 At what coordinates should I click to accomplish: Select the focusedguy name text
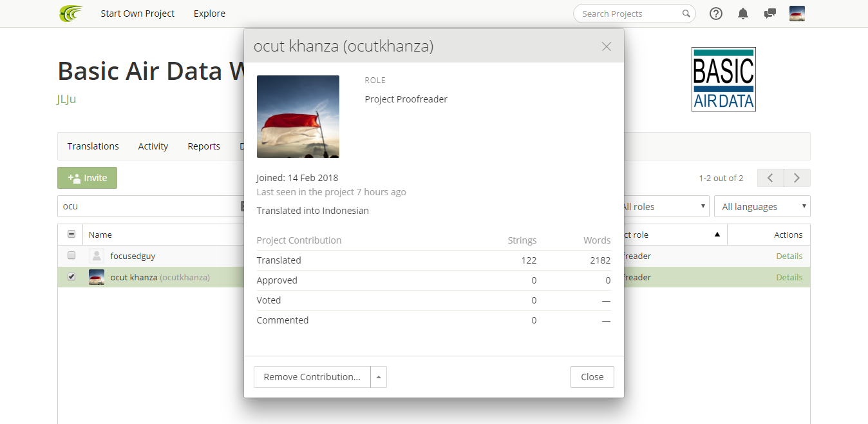point(133,256)
